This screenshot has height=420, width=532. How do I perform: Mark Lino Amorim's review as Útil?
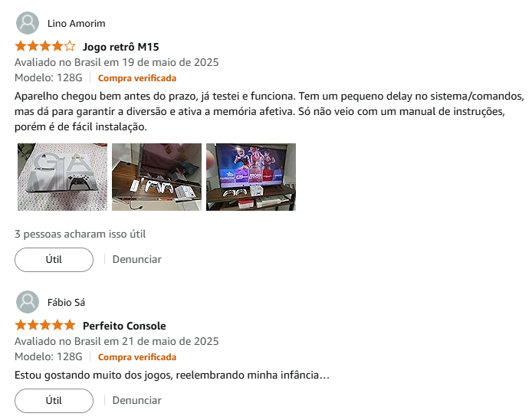pos(54,260)
